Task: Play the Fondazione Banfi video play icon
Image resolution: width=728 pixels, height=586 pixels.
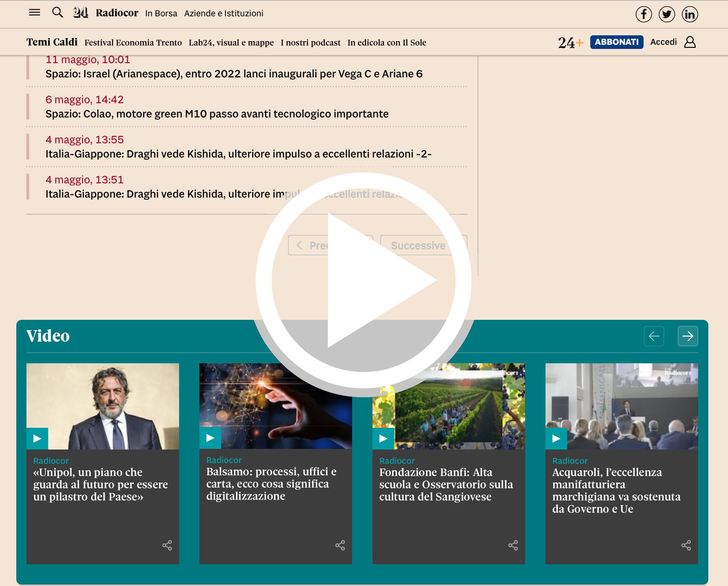Action: (383, 438)
